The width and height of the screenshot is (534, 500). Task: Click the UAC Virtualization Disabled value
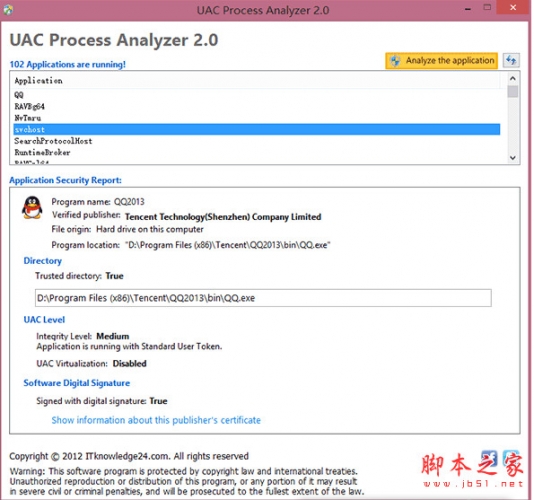(129, 364)
